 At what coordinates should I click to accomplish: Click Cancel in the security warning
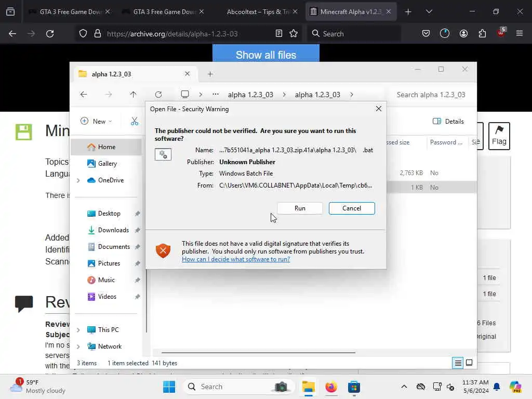pos(352,208)
